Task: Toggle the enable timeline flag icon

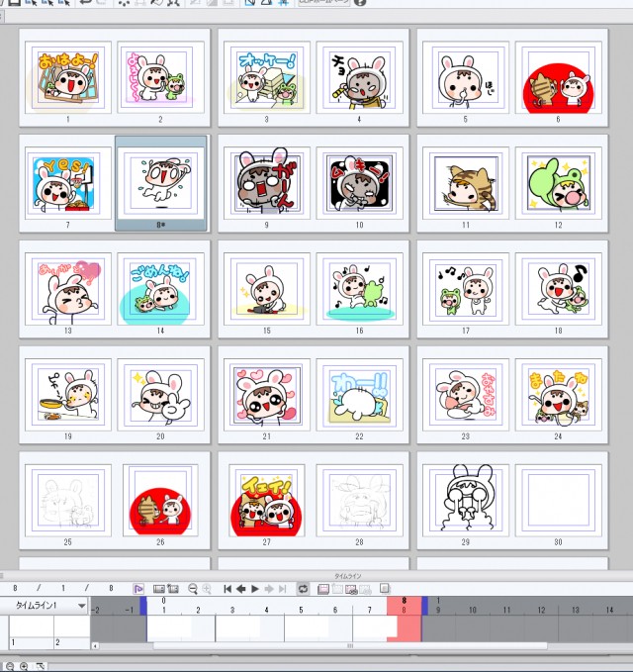Action: [138, 589]
